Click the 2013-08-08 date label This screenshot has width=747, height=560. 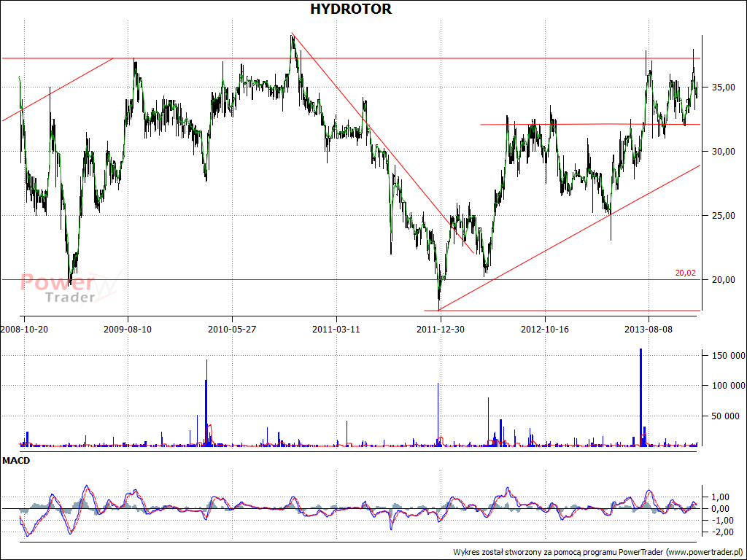(x=649, y=329)
